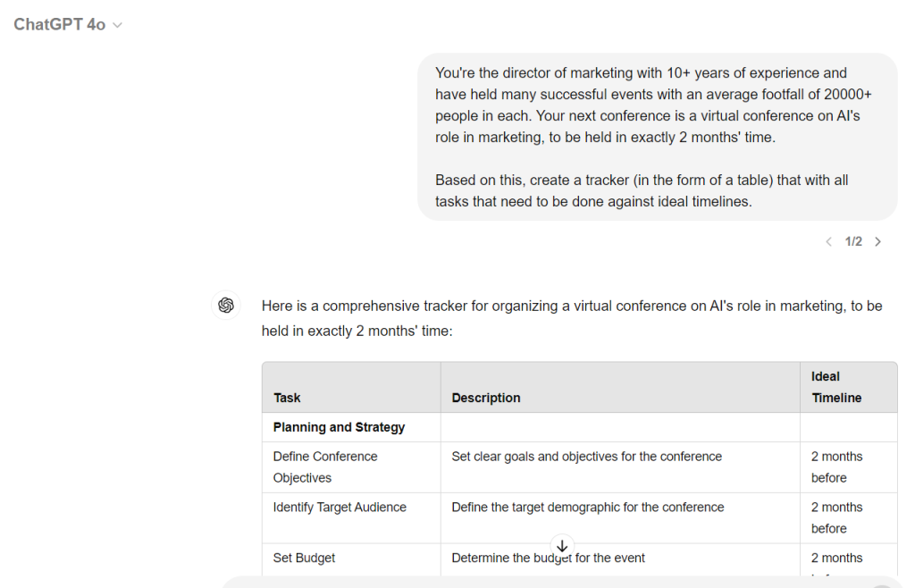
Task: Click the 'Define the target demographic' description
Action: (588, 507)
